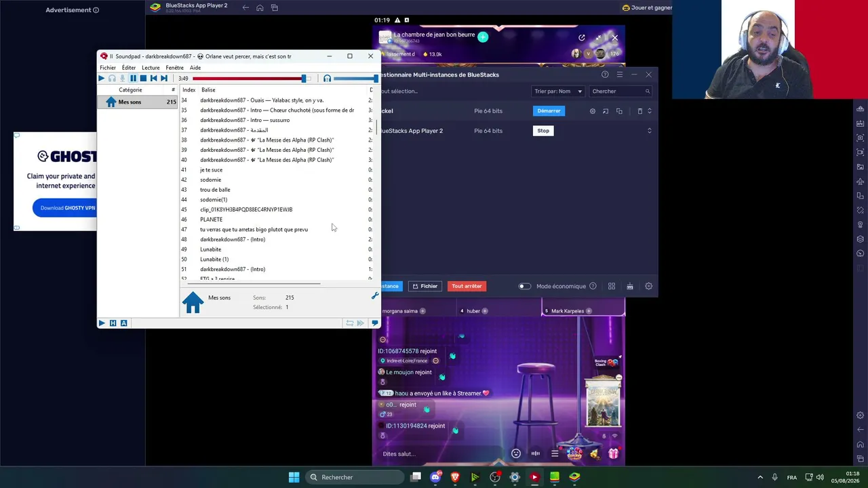
Task: Click reorder arrows on the first instance row
Action: 650,111
